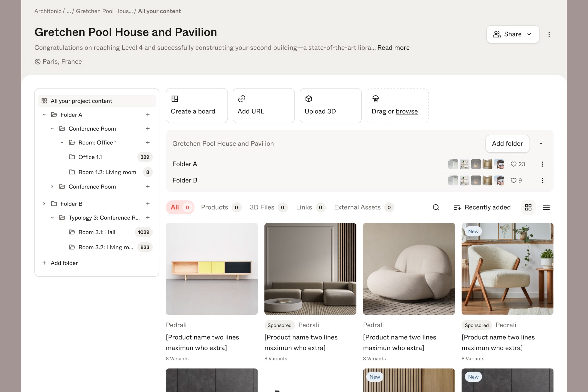This screenshot has height=392, width=588.
Task: Collapse the Conference Room folder tree
Action: click(x=52, y=128)
